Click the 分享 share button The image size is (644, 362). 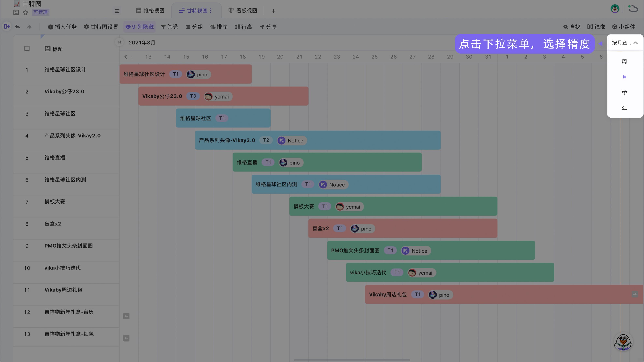click(268, 27)
